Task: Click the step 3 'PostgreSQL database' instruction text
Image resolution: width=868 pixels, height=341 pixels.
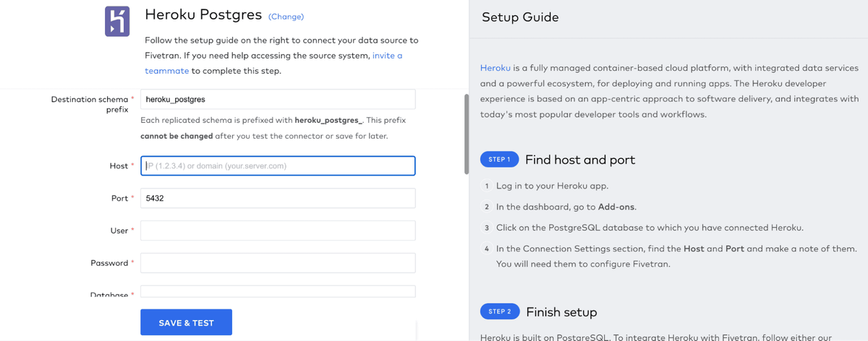Action: (650, 228)
